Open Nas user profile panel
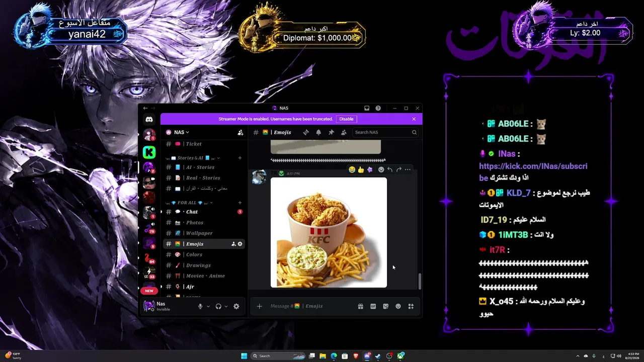The image size is (644, 362). 167,306
